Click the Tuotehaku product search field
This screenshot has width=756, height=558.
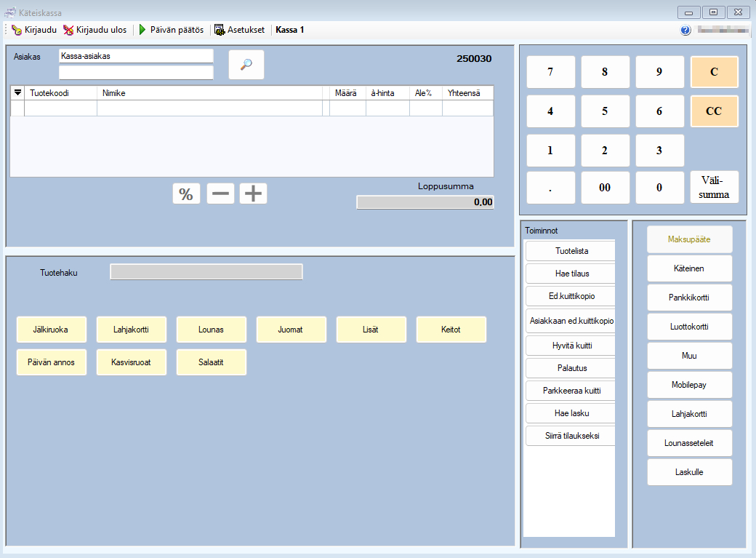(206, 272)
